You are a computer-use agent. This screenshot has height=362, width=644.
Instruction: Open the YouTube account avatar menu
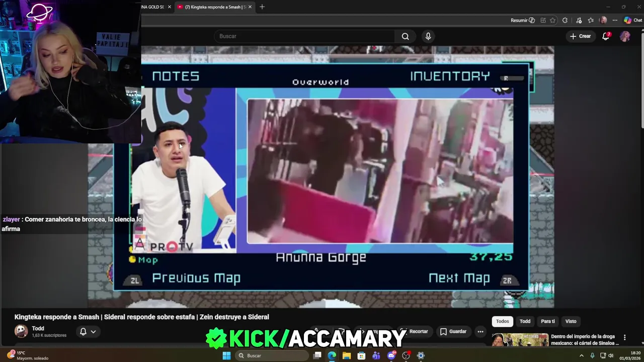point(625,36)
